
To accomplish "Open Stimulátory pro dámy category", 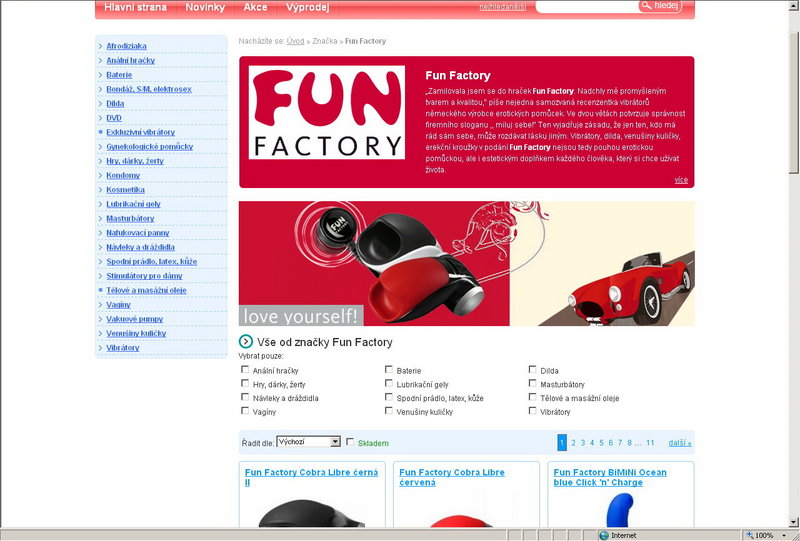I will click(144, 276).
